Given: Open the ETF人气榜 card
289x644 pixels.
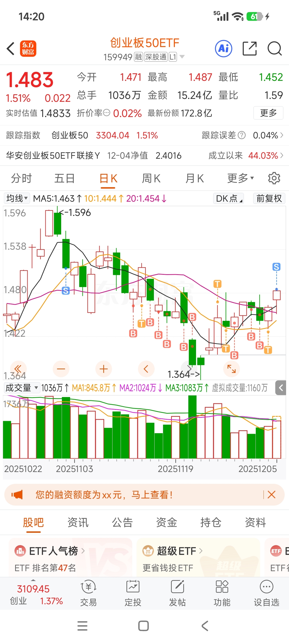Looking at the screenshot, I should click(70, 557).
